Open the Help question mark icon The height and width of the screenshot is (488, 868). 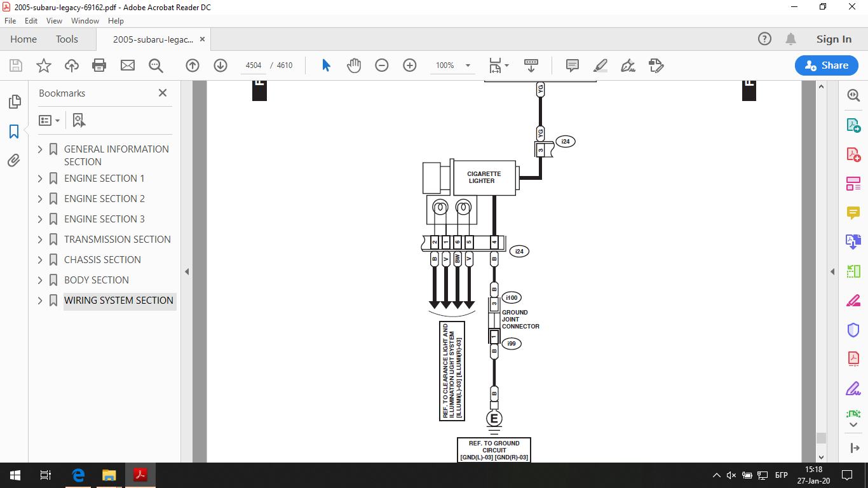764,39
